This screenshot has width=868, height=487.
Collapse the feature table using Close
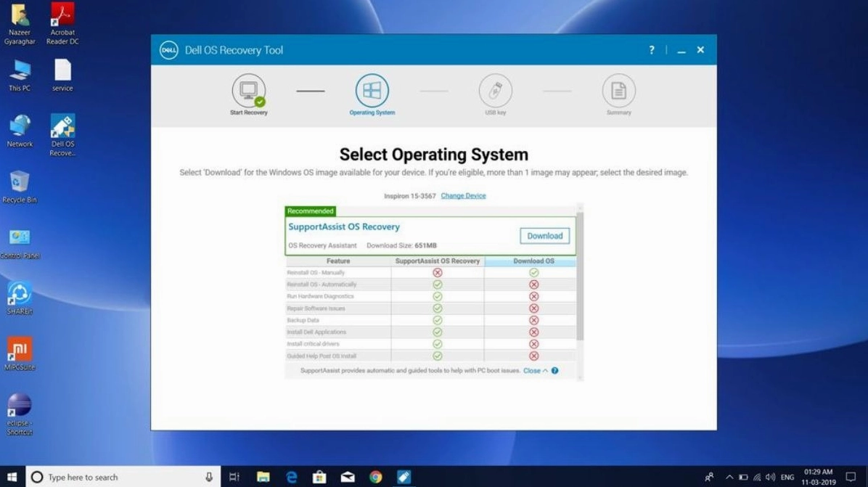coord(535,371)
